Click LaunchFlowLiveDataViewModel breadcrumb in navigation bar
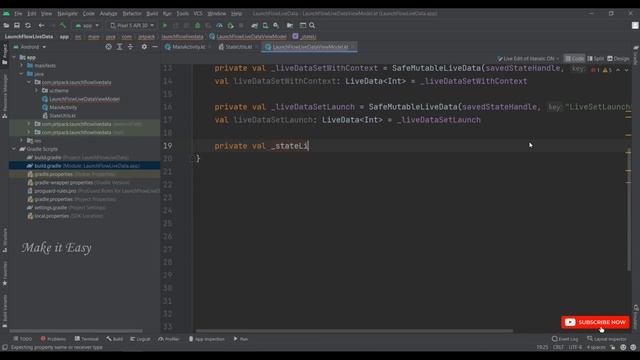Image resolution: width=640 pixels, height=360 pixels. (248, 37)
